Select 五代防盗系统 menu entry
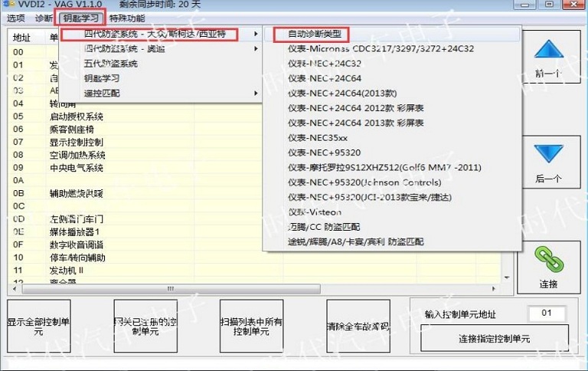The width and height of the screenshot is (588, 371). click(x=111, y=64)
